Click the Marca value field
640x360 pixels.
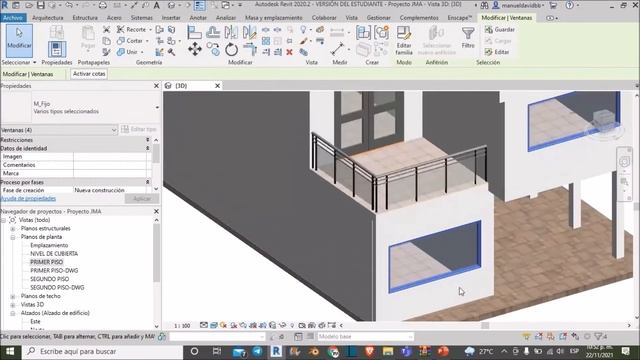coord(109,173)
